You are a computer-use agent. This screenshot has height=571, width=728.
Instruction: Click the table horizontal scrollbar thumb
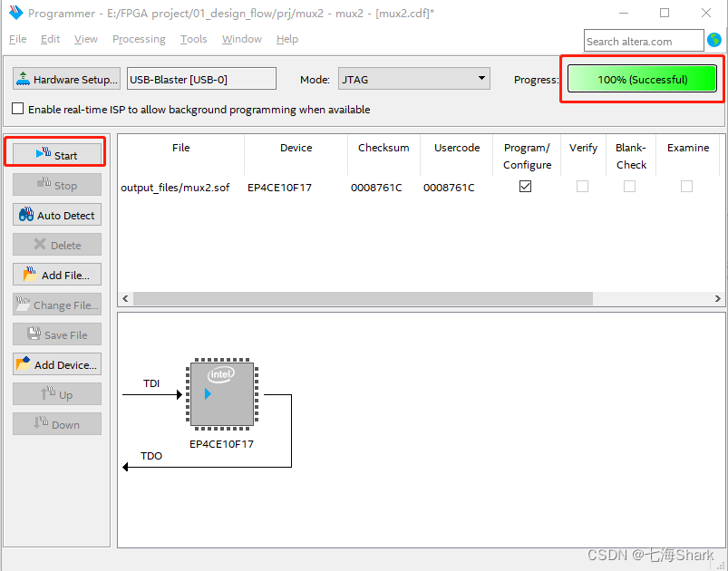pyautogui.click(x=363, y=298)
